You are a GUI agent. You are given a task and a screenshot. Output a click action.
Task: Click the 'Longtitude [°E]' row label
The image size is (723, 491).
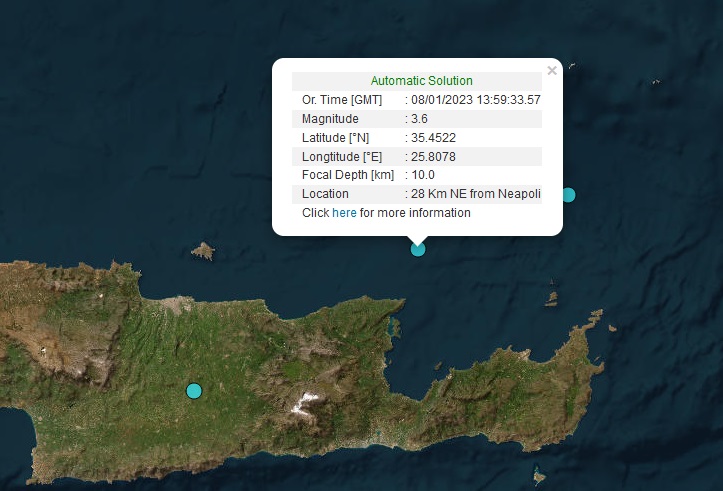342,157
